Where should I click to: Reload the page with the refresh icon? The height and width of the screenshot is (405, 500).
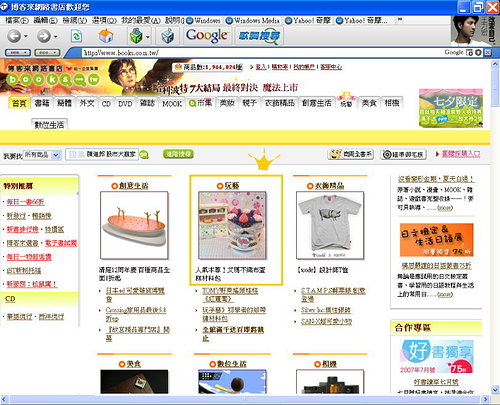76,36
